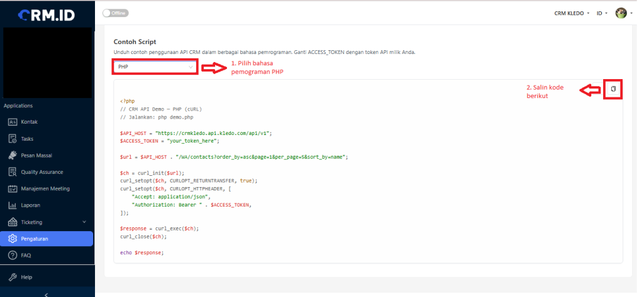The image size is (644, 297).
Task: Click the CURLOPT_RETURNTRANSFER line
Action: (x=189, y=181)
